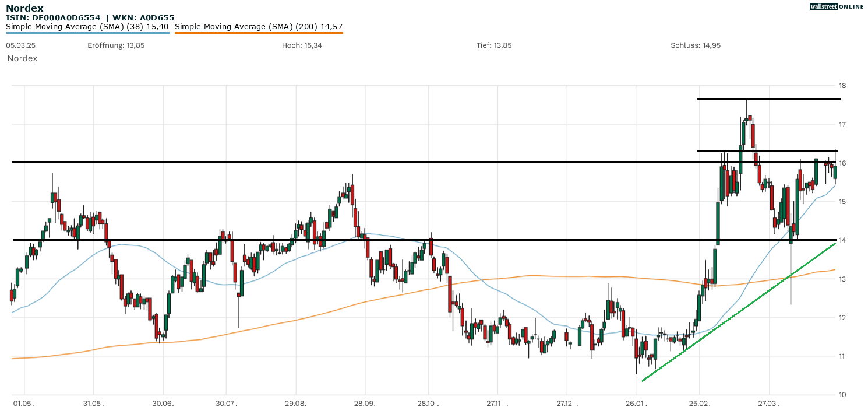Image resolution: width=868 pixels, height=407 pixels.
Task: Click the WKN: A0D655 label
Action: click(x=143, y=18)
